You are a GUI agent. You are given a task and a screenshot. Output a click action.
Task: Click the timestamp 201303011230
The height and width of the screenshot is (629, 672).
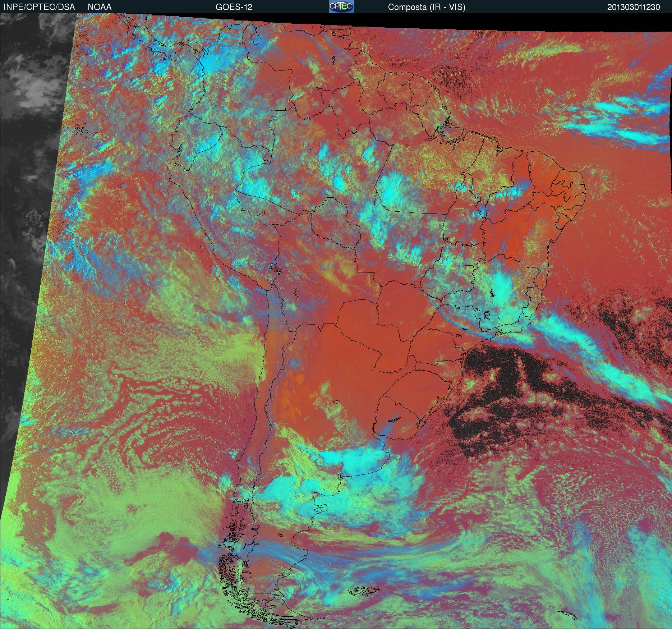tap(634, 7)
